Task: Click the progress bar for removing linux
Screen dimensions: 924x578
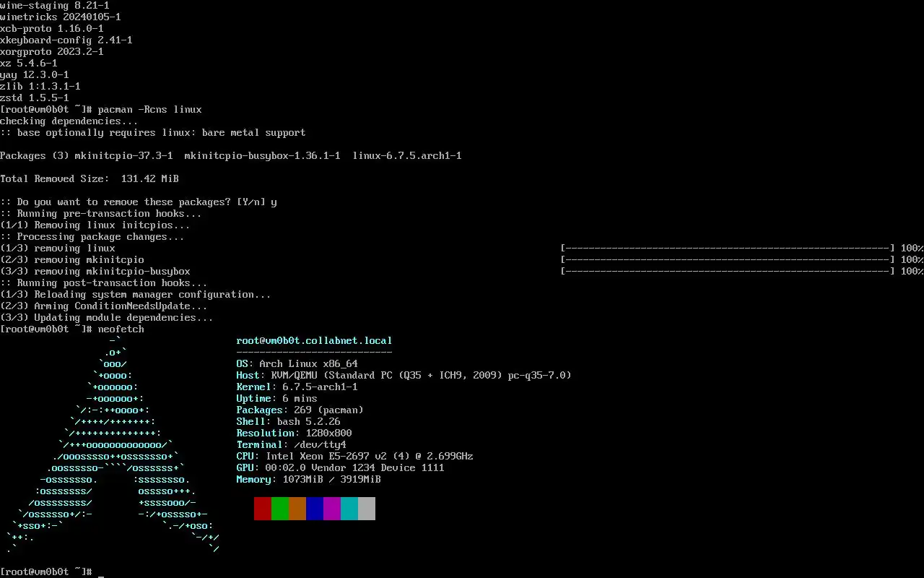Action: click(728, 249)
